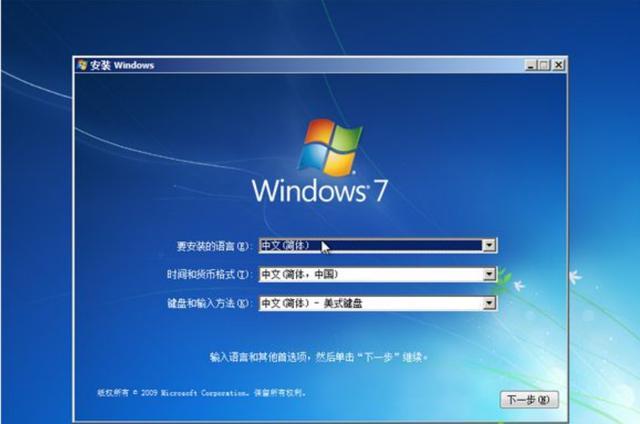Click the Microsoft Corporation copyright notice
Image resolution: width=640 pixels, height=424 pixels.
[201, 393]
